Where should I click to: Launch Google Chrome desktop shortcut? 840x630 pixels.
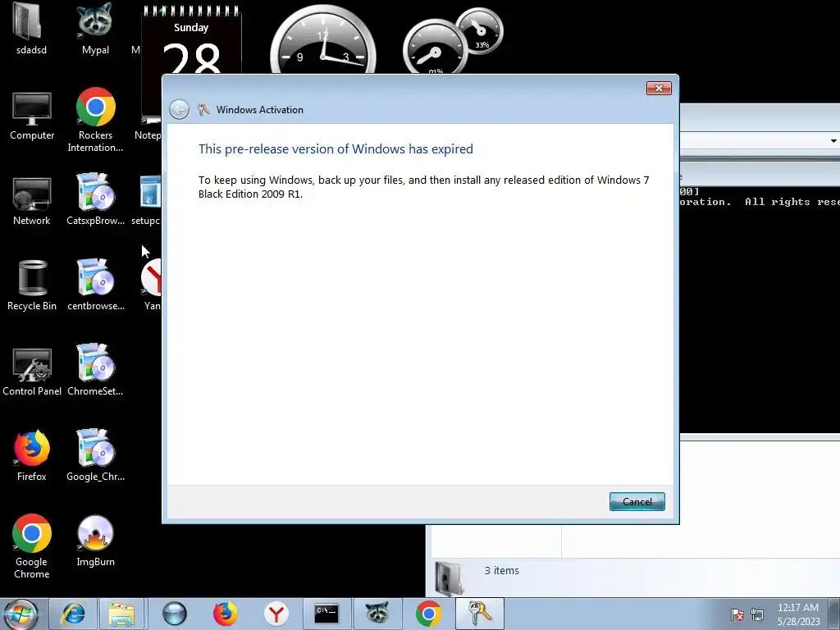pos(32,546)
